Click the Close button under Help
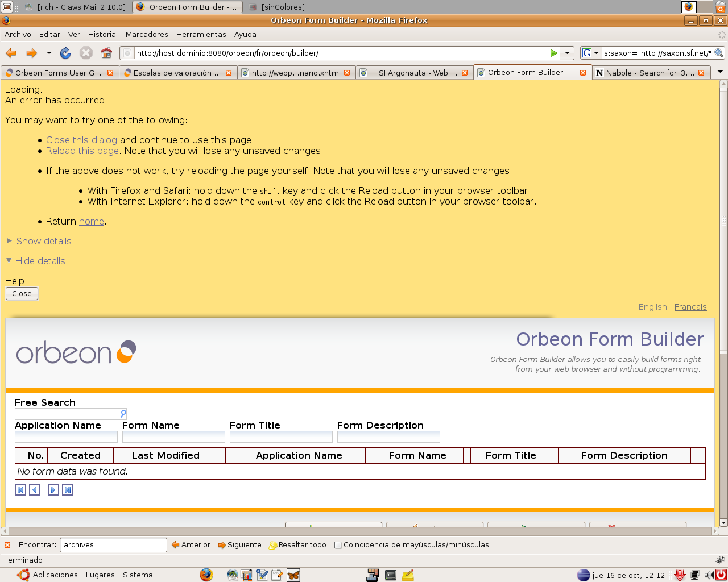 click(x=22, y=293)
